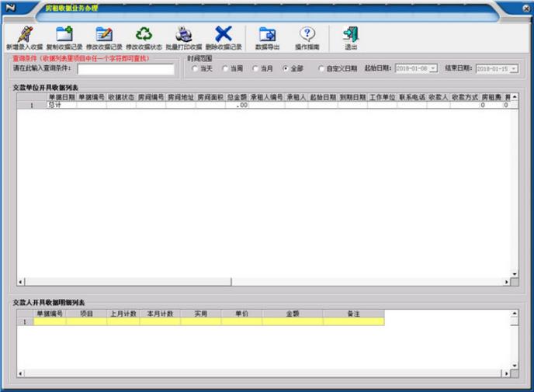This screenshot has height=392, width=534.
Task: Click the 承租人编号 column header
Action: pyautogui.click(x=267, y=97)
